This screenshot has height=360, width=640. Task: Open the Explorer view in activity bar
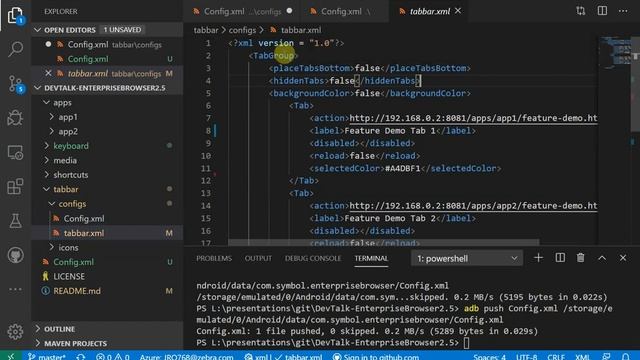click(x=15, y=15)
